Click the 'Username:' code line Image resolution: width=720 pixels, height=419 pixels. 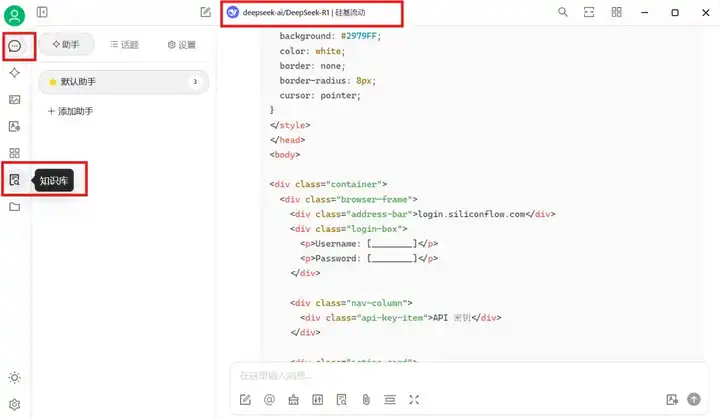pos(369,244)
